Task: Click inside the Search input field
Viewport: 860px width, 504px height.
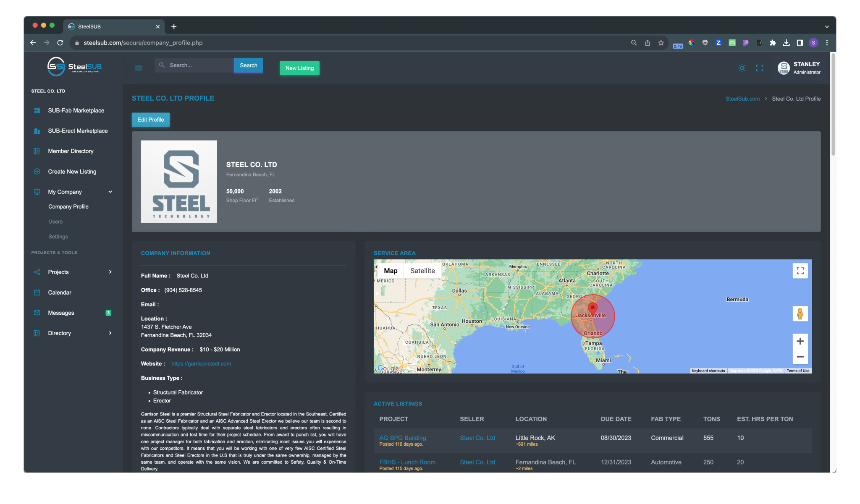Action: tap(194, 65)
